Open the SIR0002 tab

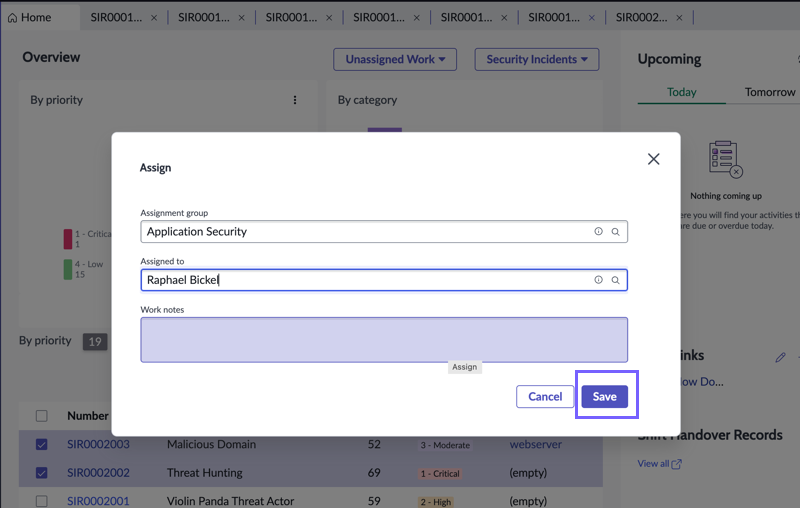[x=641, y=18]
